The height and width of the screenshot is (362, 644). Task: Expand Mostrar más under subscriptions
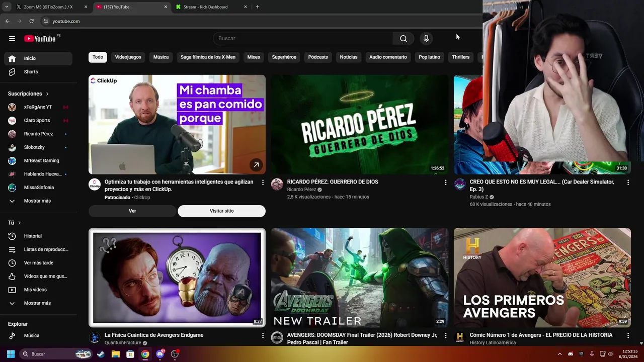point(38,201)
